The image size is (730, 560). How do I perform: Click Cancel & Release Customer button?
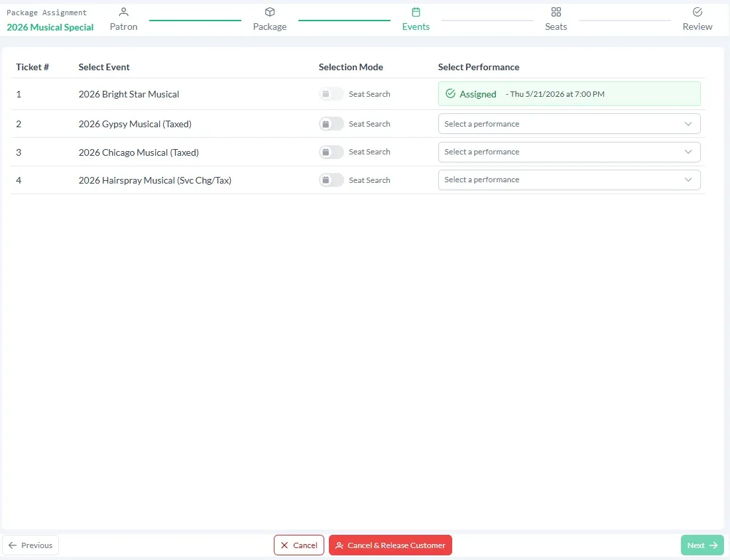(x=390, y=545)
